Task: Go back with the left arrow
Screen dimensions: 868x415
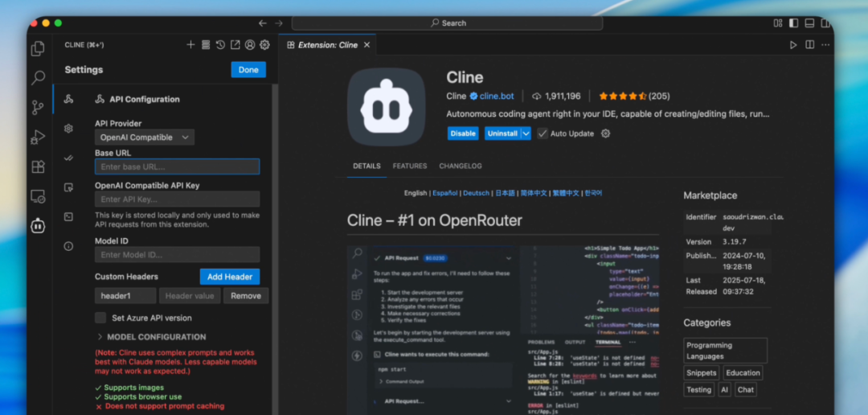Action: point(262,23)
